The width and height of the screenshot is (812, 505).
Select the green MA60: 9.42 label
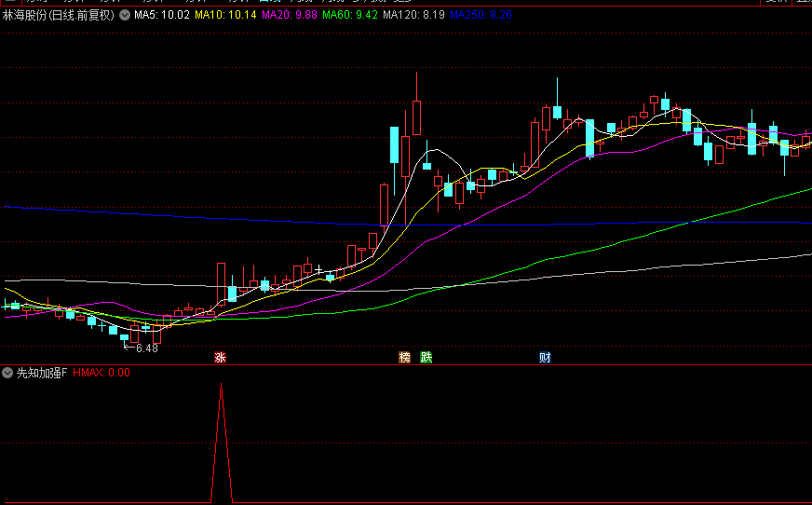click(x=350, y=15)
